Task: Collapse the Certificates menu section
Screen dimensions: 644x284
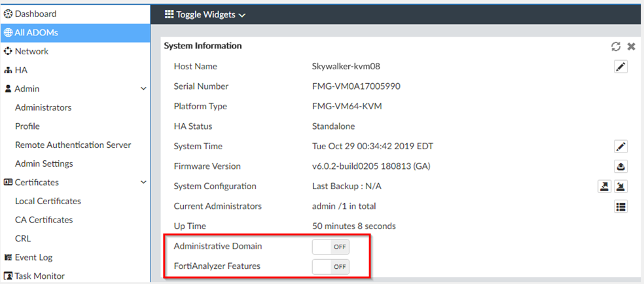Action: [143, 183]
